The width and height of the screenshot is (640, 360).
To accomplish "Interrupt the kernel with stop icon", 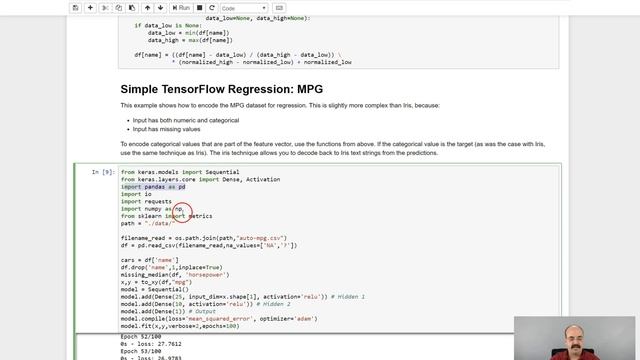I will click(x=200, y=8).
